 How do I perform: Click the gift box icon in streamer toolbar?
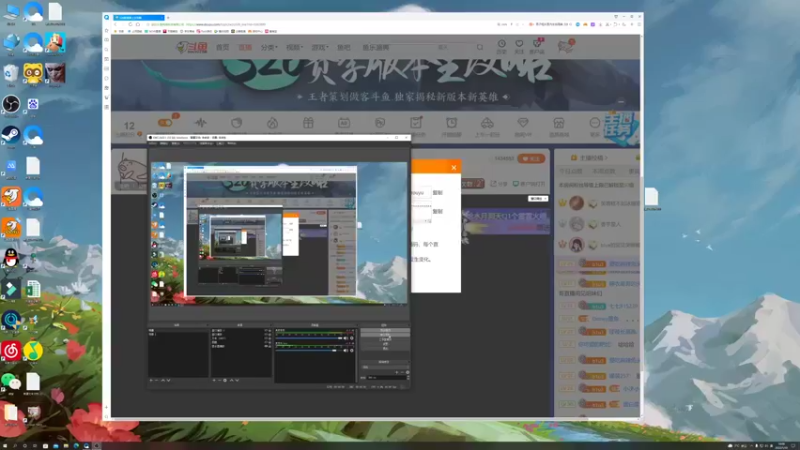coord(308,123)
